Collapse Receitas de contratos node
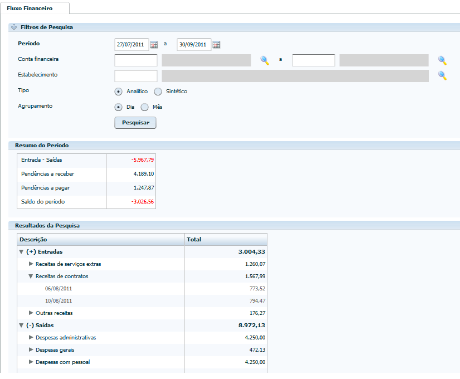 31,276
